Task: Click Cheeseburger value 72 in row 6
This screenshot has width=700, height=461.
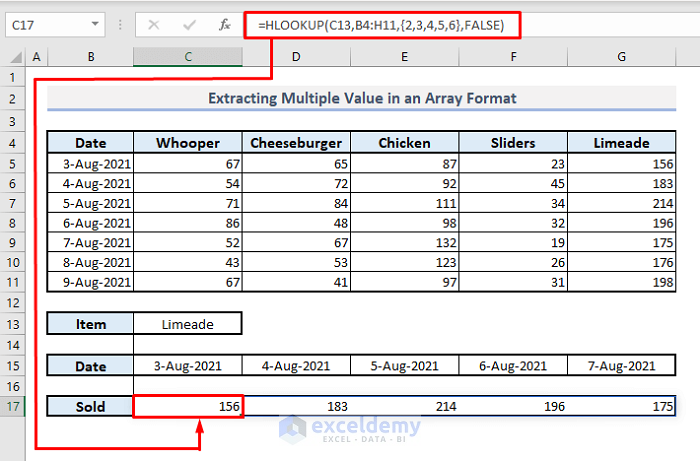Action: 296,183
